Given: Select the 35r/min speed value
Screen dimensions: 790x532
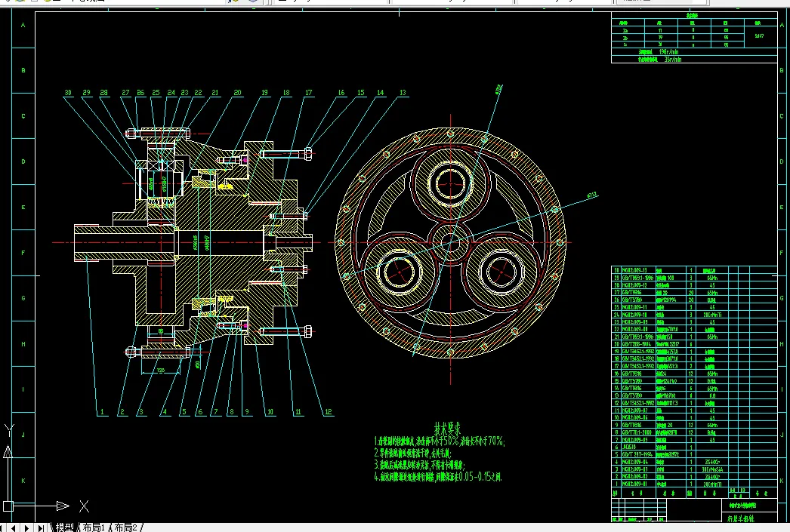Looking at the screenshot, I should (x=673, y=59).
